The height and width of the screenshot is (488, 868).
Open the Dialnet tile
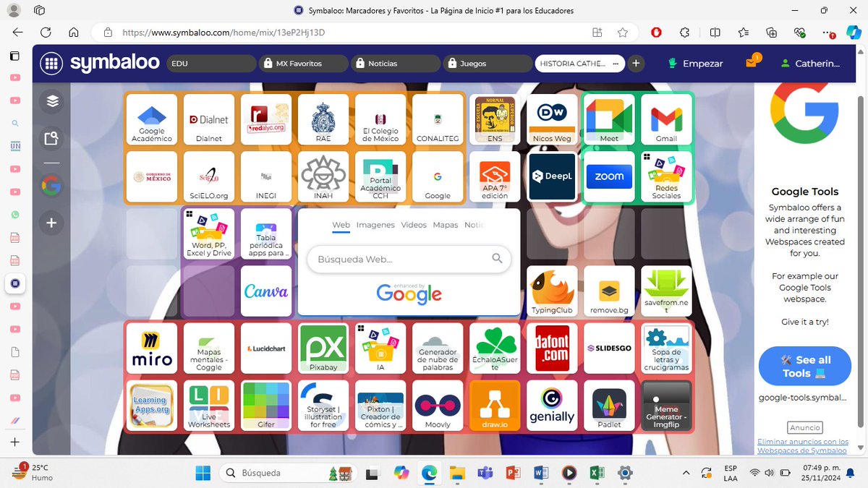(x=209, y=119)
